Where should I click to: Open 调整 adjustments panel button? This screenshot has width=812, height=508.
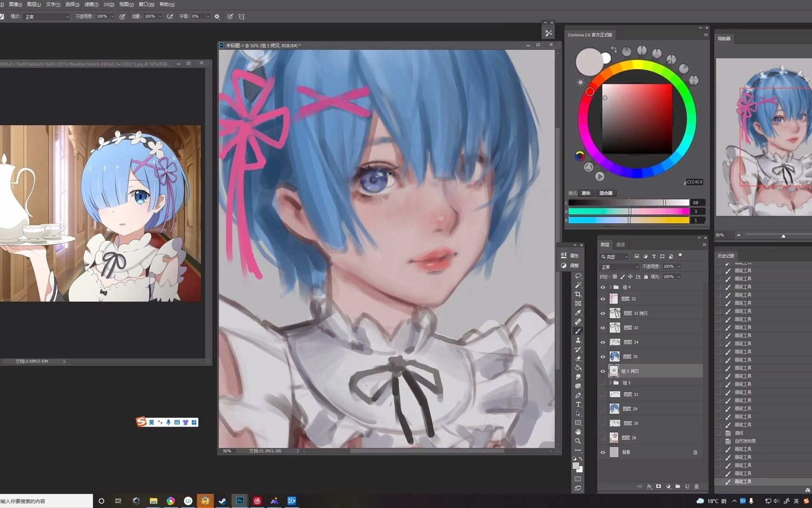[x=570, y=266]
